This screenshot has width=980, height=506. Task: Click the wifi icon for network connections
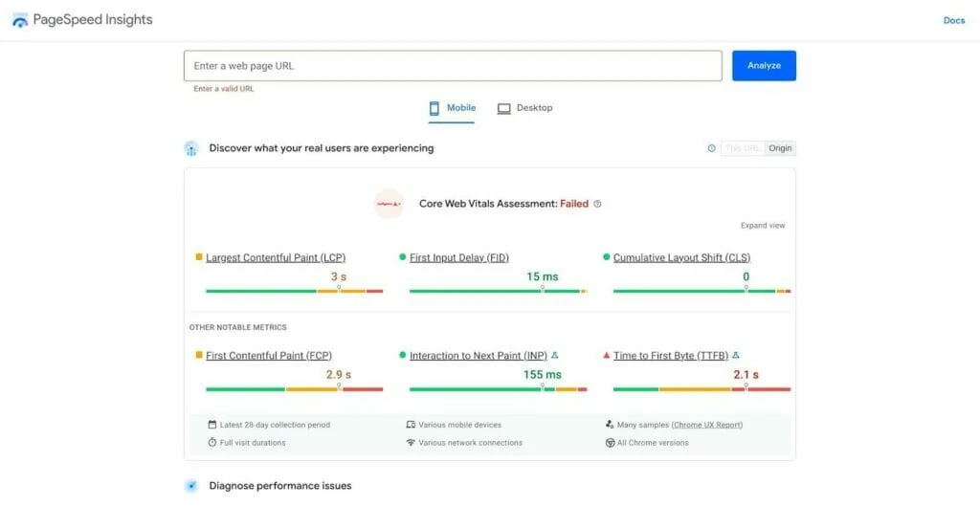click(x=411, y=442)
